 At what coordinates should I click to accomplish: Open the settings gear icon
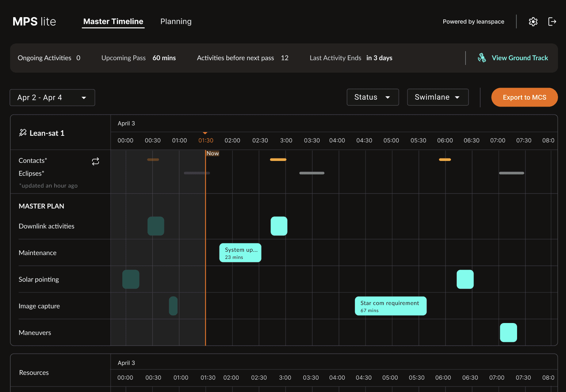pyautogui.click(x=533, y=22)
